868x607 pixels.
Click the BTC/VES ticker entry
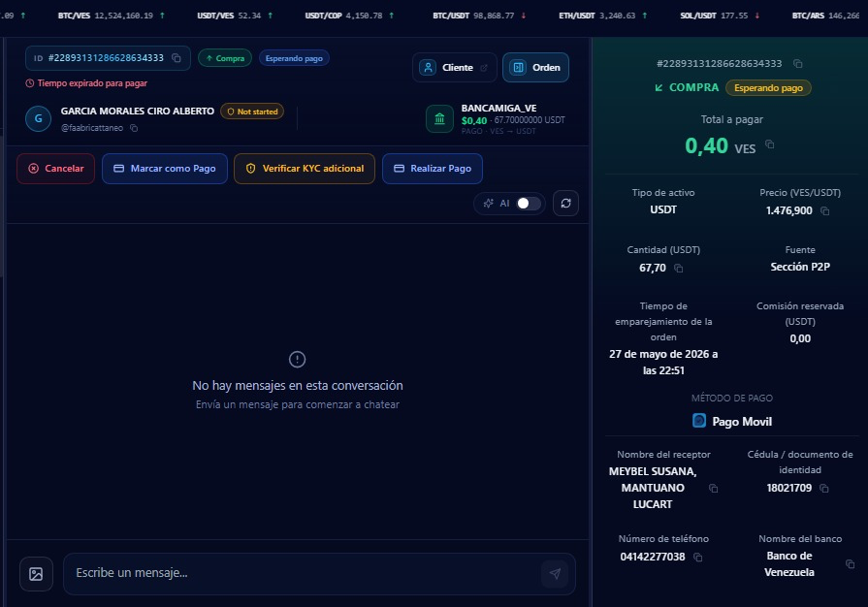click(112, 16)
